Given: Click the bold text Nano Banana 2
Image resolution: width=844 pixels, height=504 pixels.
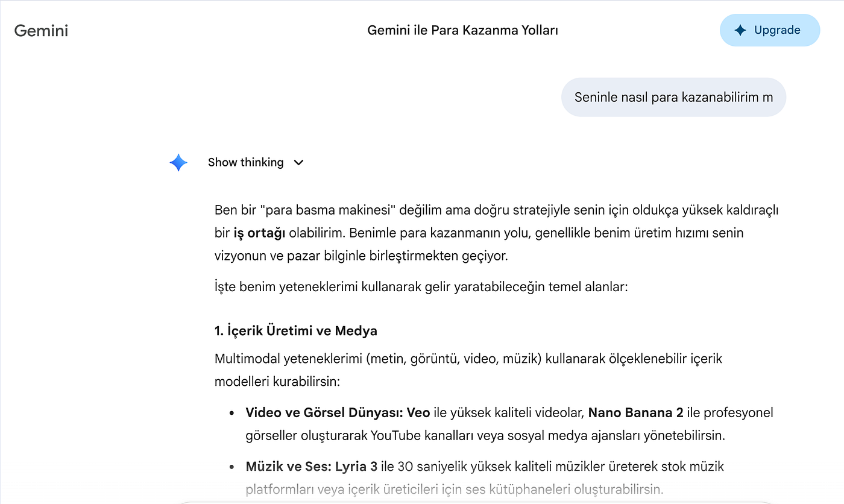Looking at the screenshot, I should [x=635, y=413].
